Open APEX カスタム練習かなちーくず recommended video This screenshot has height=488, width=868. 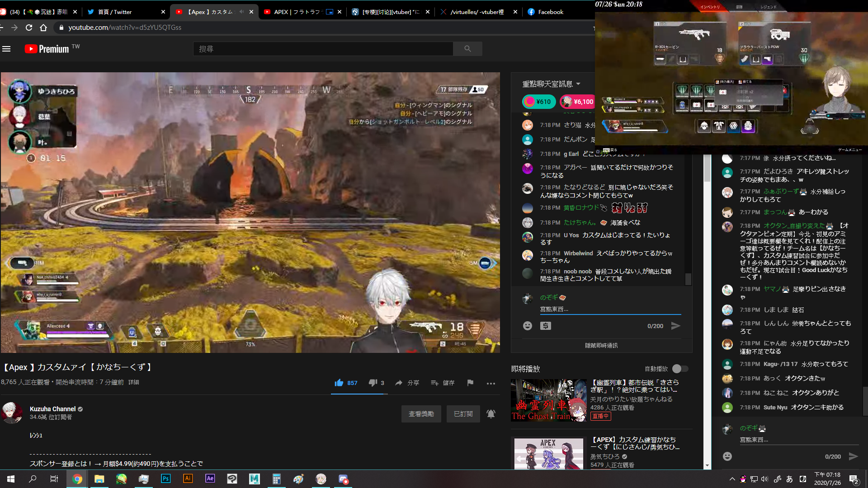[635, 443]
